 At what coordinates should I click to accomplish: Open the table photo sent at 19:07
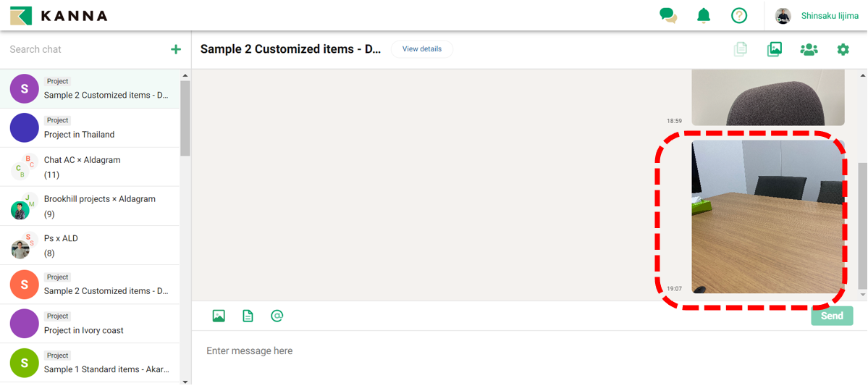click(767, 217)
